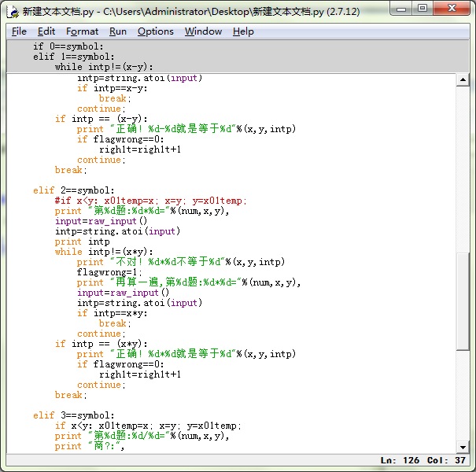The height and width of the screenshot is (472, 476).
Task: Click the print line with '商?:'
Action: (90, 446)
